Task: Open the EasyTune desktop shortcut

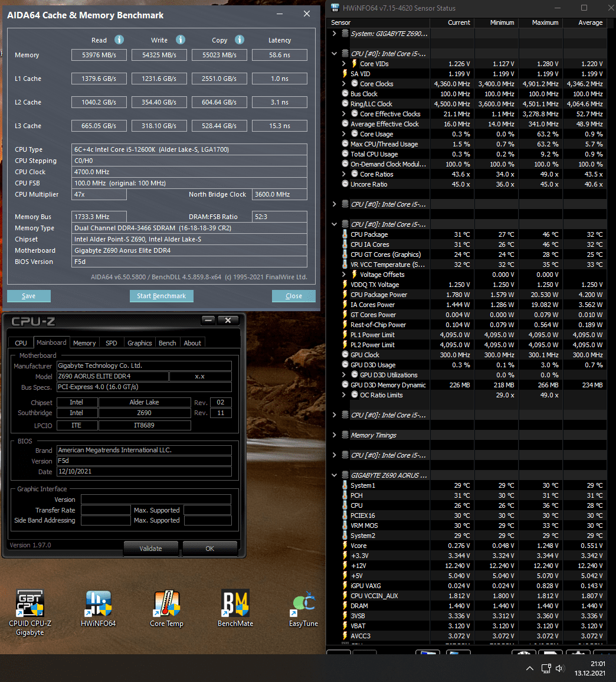Action: point(303,608)
